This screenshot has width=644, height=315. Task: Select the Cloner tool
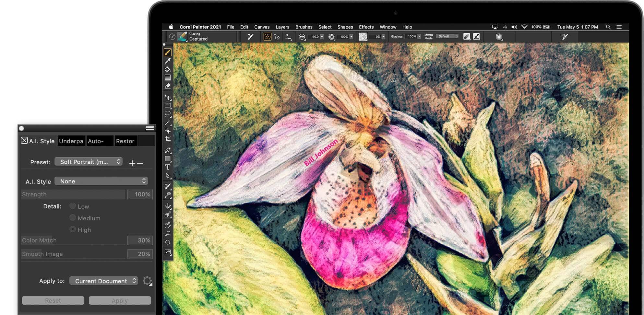click(x=168, y=186)
